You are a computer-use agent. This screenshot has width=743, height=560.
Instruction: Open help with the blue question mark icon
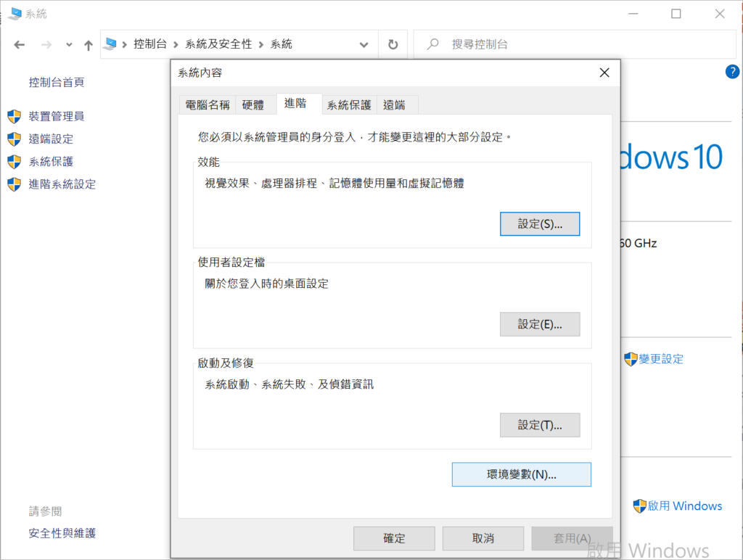coord(732,72)
